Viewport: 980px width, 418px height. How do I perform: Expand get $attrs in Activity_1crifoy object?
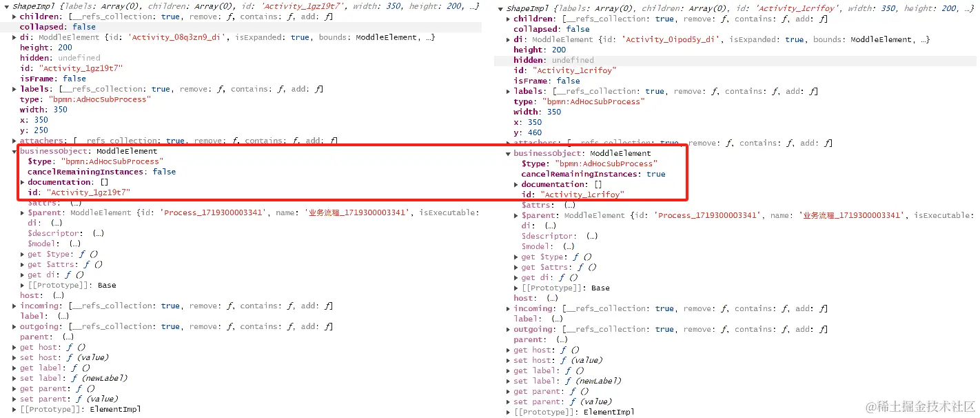pyautogui.click(x=517, y=268)
